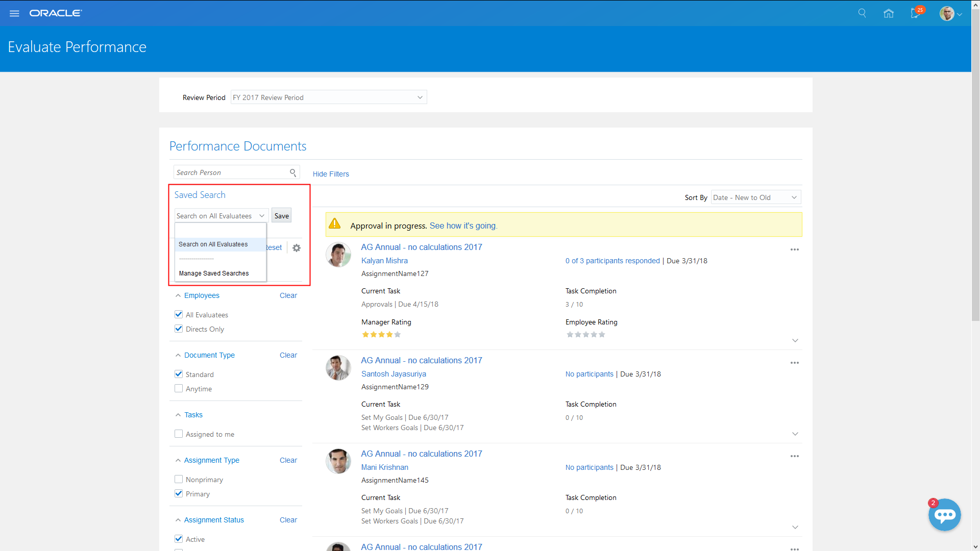The width and height of the screenshot is (980, 551).
Task: Open the Sort By dropdown
Action: tap(755, 197)
